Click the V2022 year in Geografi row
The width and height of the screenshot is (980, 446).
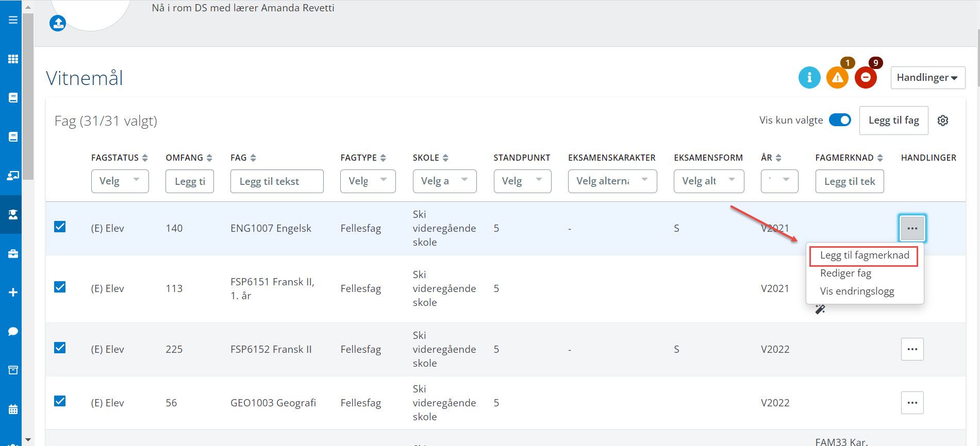point(775,403)
